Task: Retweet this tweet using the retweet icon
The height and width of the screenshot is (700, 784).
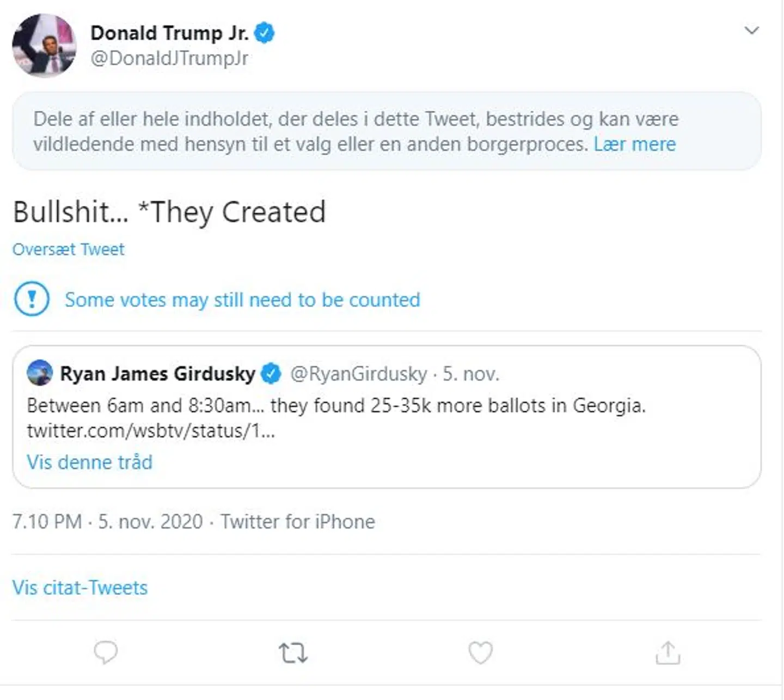Action: (x=293, y=653)
